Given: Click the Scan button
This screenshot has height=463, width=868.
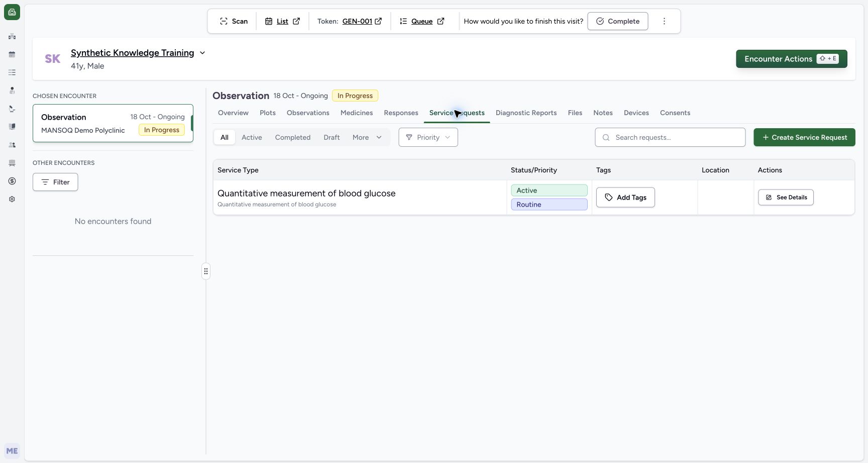Looking at the screenshot, I should point(234,21).
